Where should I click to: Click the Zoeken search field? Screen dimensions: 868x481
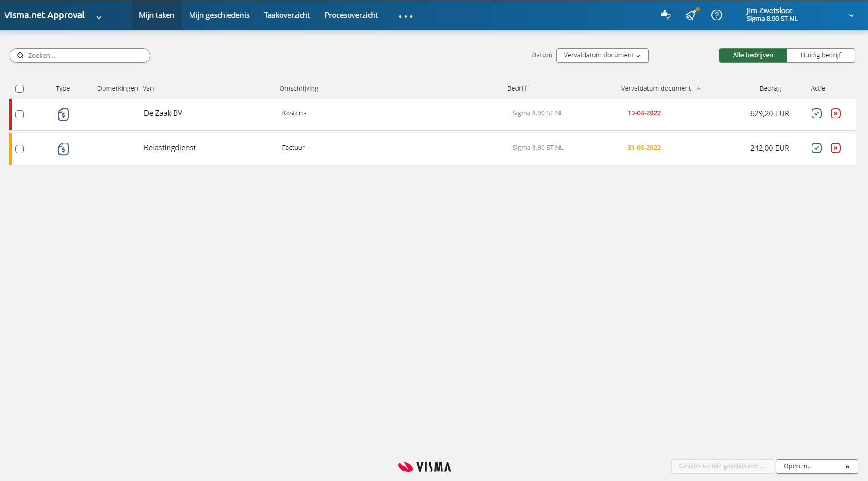(80, 55)
